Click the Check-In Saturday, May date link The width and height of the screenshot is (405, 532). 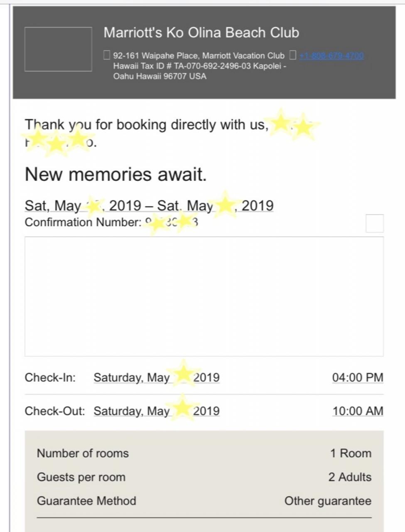click(x=157, y=377)
